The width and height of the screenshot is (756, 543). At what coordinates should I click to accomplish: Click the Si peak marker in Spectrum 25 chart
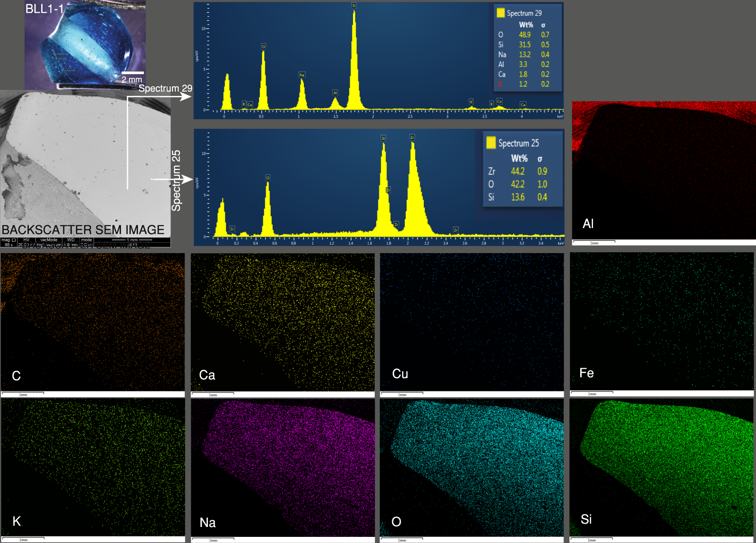click(x=383, y=138)
